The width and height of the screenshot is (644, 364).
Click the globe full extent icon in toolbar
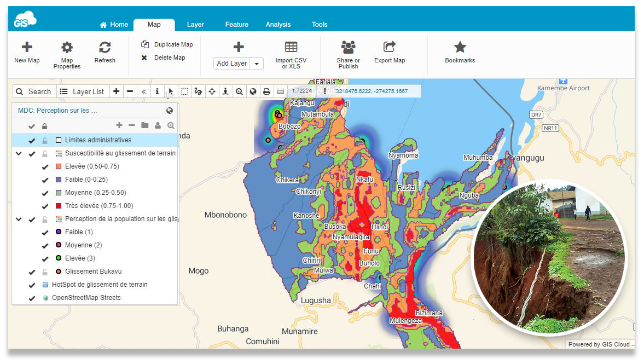point(253,91)
